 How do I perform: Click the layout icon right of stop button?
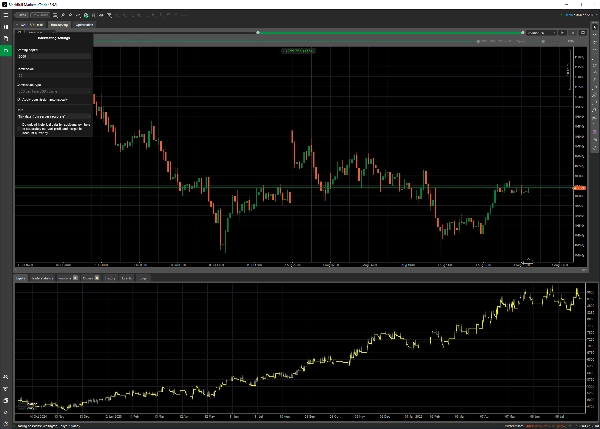(583, 33)
